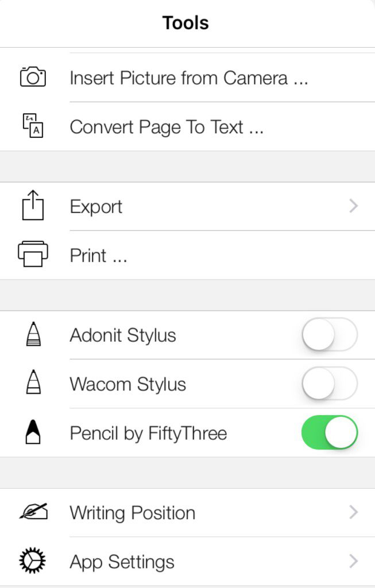Tap the camera icon for inserting pictures

pyautogui.click(x=33, y=77)
